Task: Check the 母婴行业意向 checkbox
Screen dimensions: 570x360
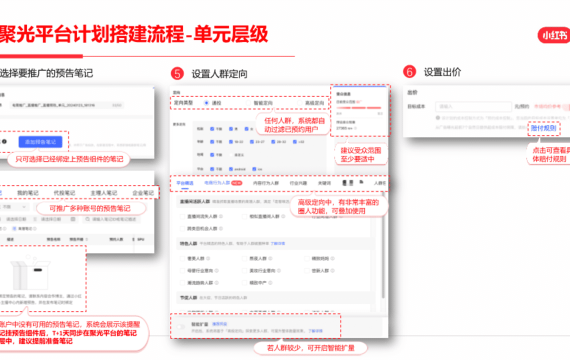Action: point(182,271)
